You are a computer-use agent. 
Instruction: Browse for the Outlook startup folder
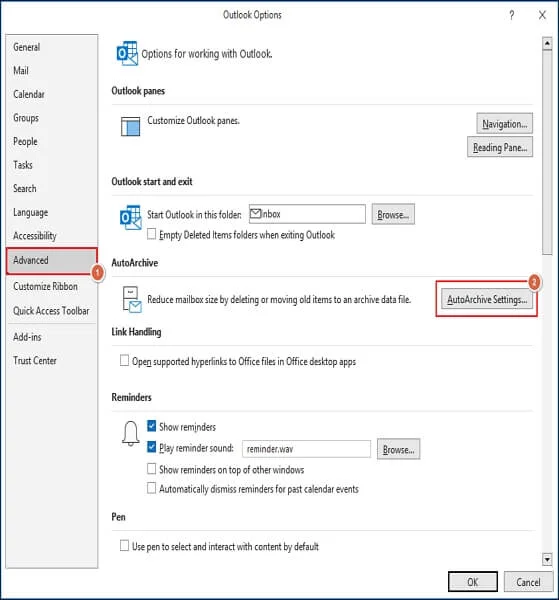[x=393, y=215]
